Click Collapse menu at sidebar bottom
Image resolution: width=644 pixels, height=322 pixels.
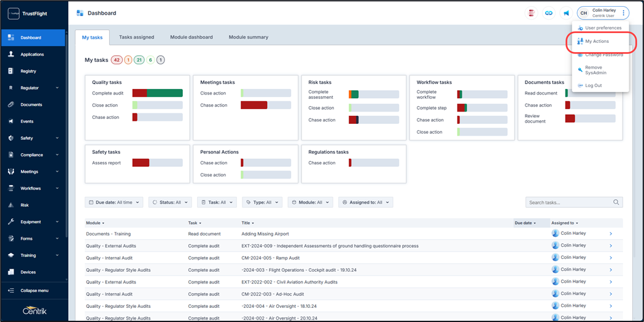34,291
